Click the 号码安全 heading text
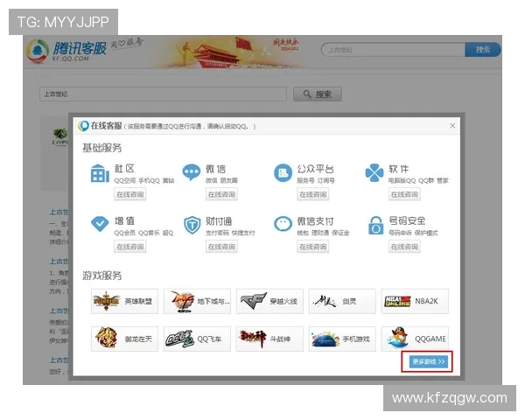The image size is (525, 420). [407, 220]
